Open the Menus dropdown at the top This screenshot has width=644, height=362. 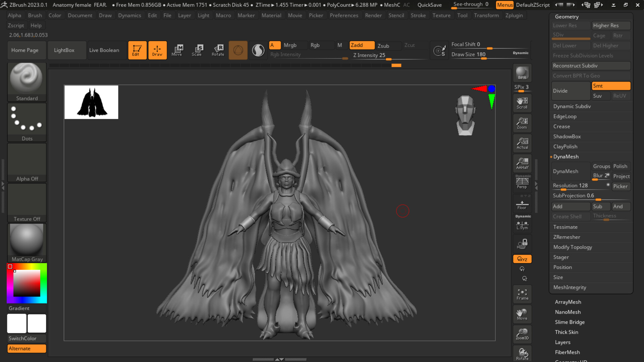click(504, 5)
